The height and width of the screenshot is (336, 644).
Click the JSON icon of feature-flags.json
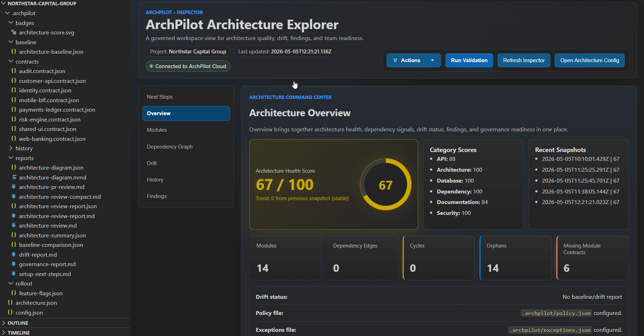click(14, 293)
